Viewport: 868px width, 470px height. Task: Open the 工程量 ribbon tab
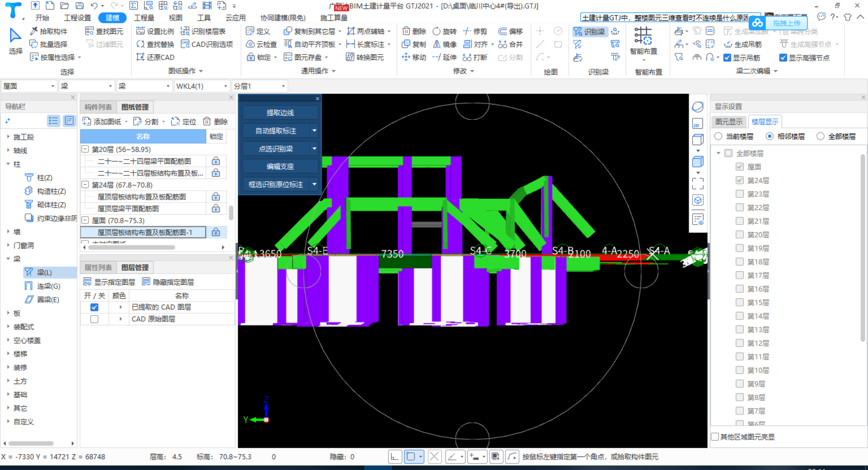pyautogui.click(x=144, y=18)
